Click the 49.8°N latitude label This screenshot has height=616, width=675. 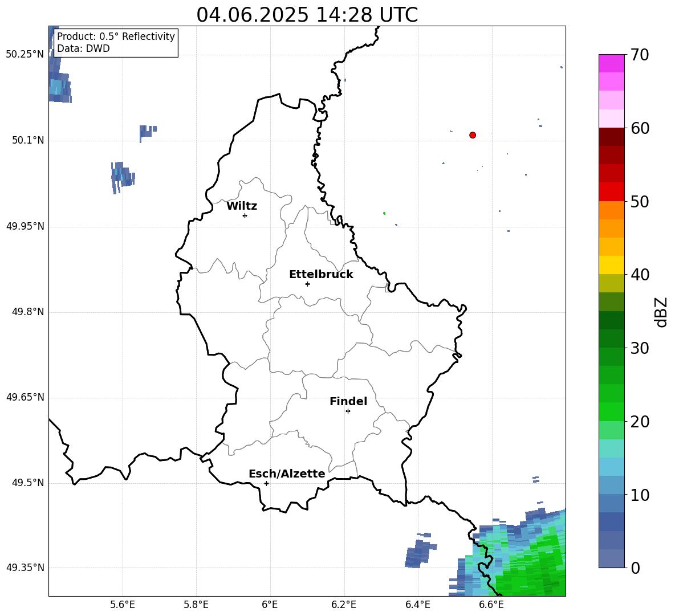pyautogui.click(x=28, y=312)
